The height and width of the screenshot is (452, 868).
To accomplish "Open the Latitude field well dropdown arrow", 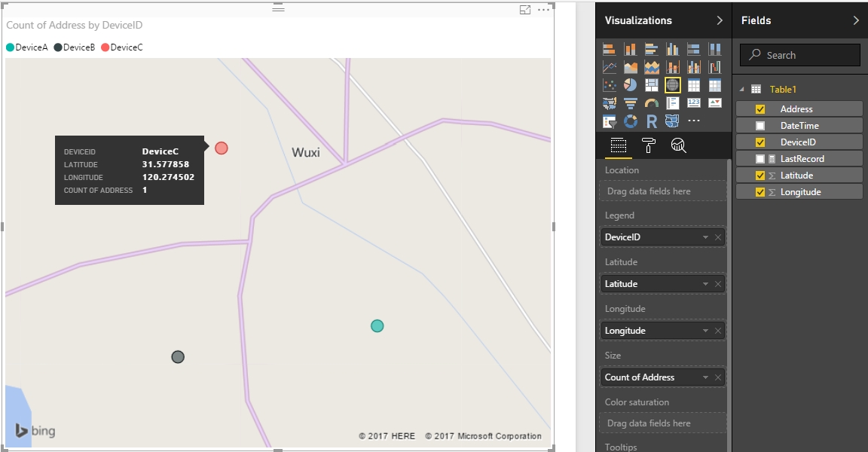I will [705, 284].
